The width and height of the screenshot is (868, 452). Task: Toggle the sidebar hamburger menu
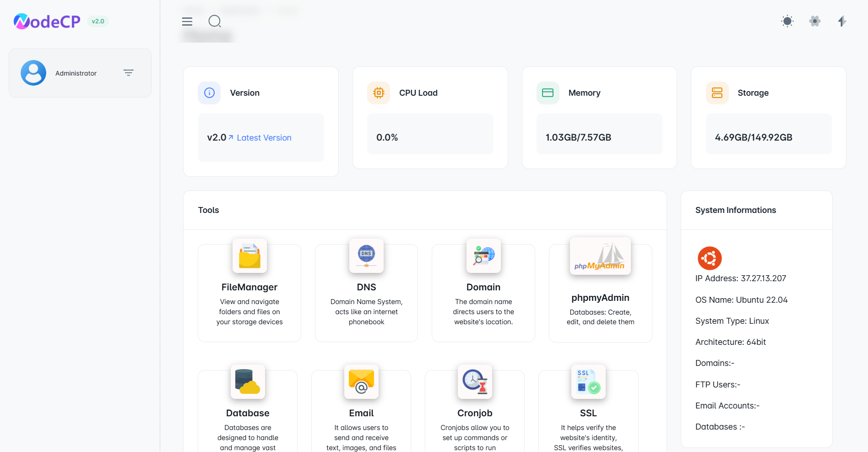187,22
